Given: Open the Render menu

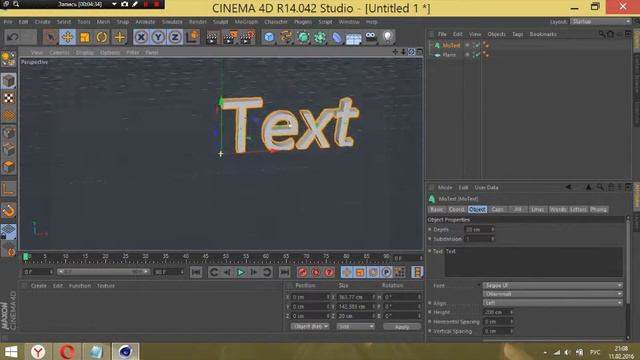Looking at the screenshot, I should (198, 22).
